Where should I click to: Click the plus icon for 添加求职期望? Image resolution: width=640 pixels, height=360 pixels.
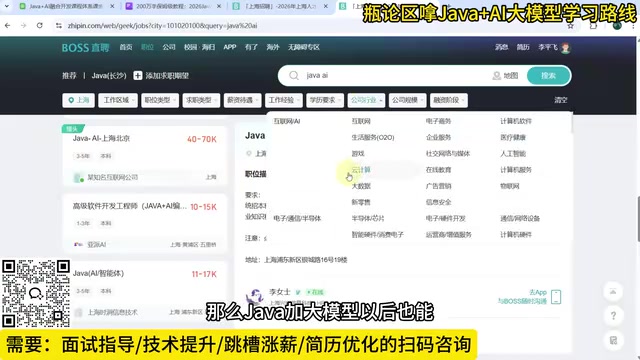click(138, 76)
